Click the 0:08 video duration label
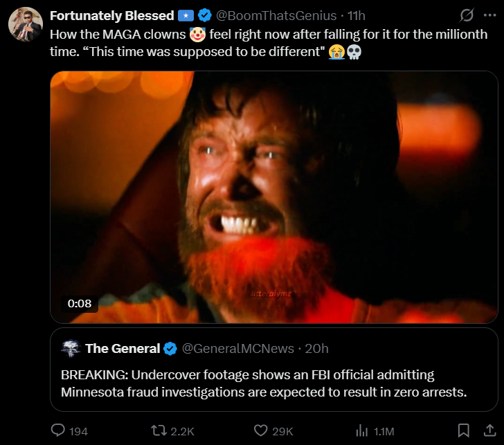This screenshot has width=504, height=445. 80,303
